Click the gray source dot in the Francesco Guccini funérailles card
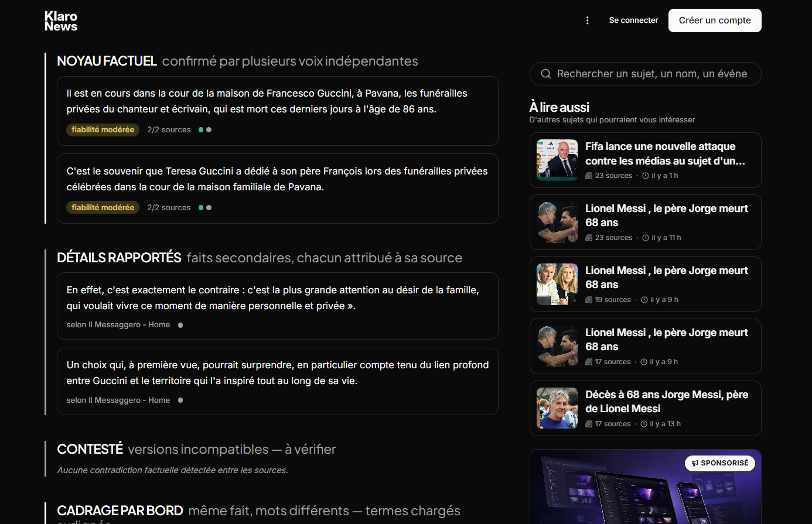This screenshot has width=812, height=524. click(x=209, y=130)
